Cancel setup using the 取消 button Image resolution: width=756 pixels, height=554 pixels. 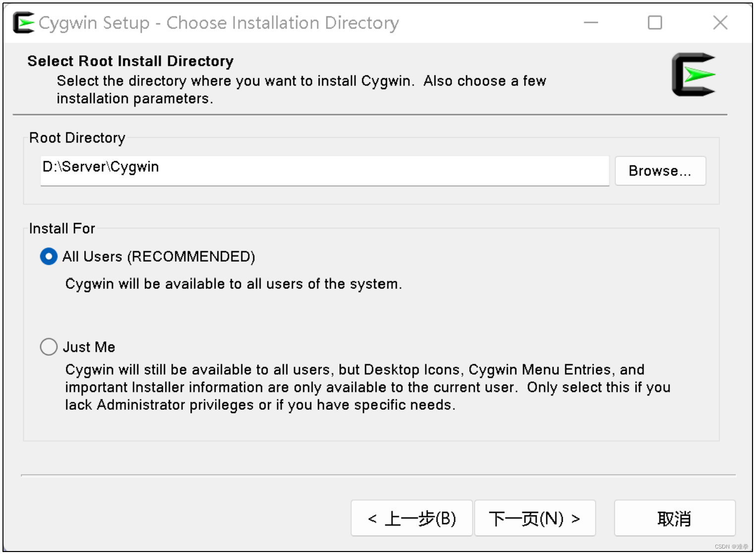click(x=675, y=518)
